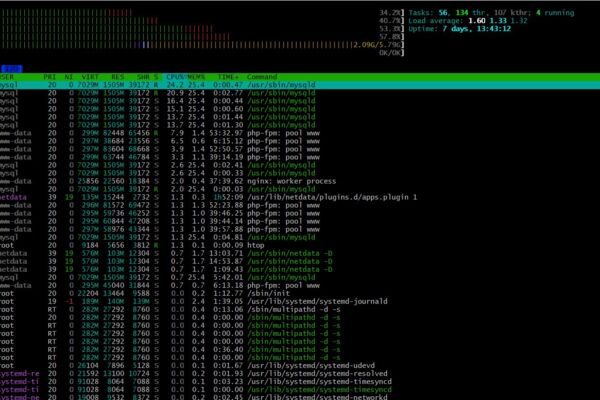Select the blue tab above the process table

coord(11,69)
